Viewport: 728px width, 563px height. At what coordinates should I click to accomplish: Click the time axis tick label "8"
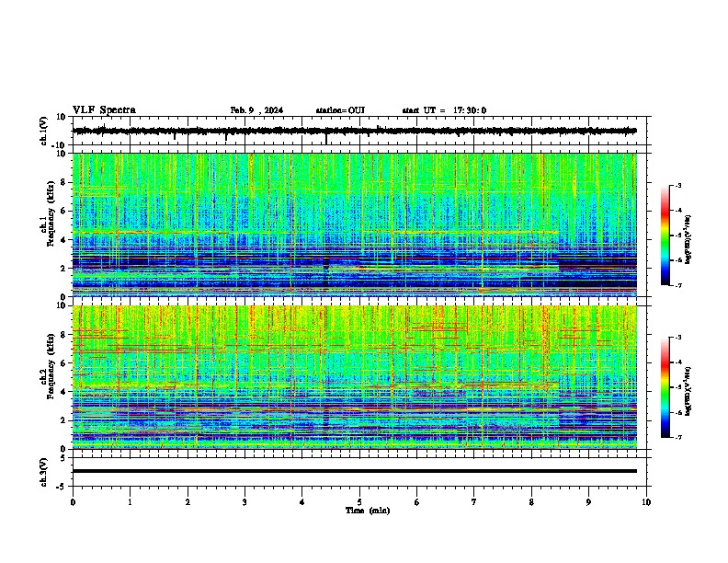[531, 502]
